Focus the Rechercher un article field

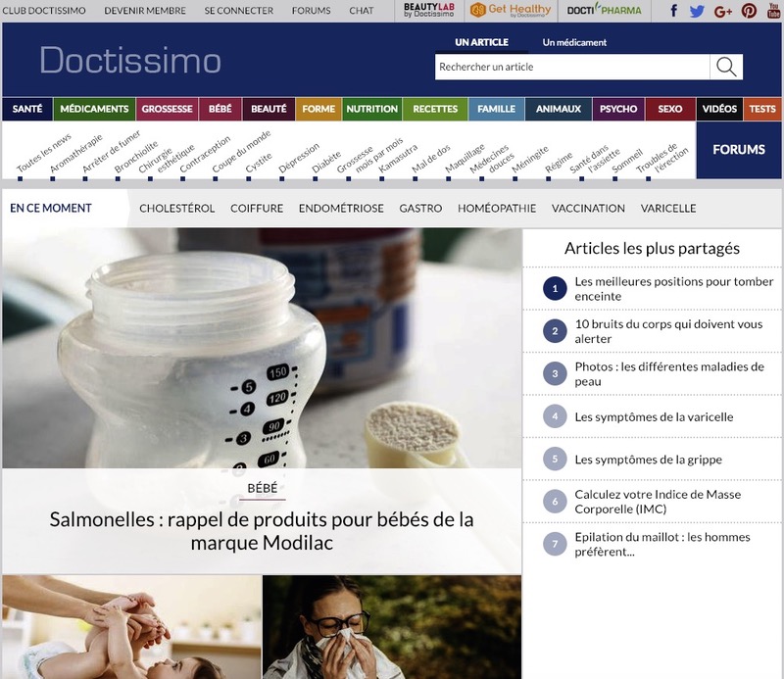tap(572, 67)
